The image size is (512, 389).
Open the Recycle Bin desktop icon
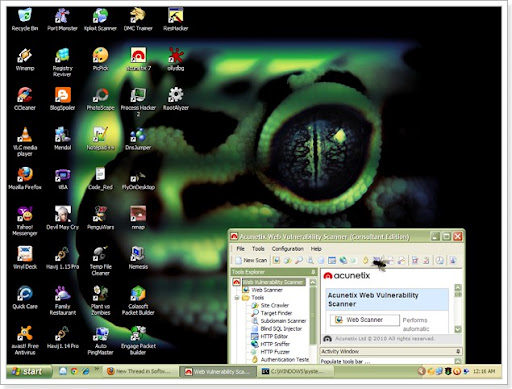pos(25,19)
